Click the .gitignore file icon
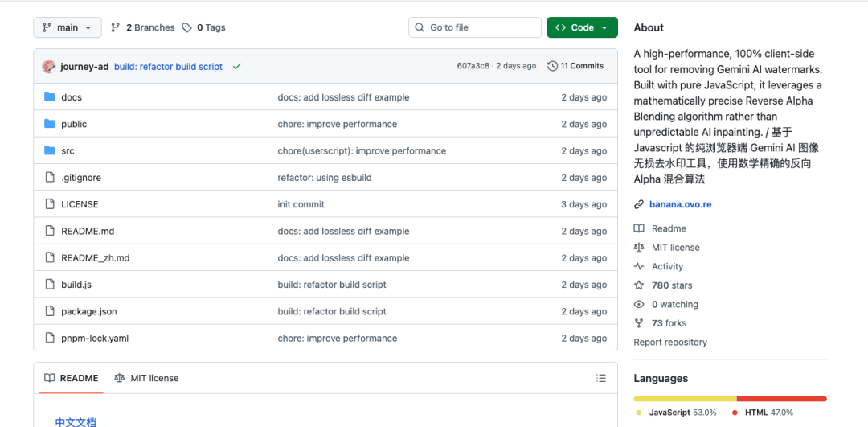868x427 pixels. click(50, 177)
